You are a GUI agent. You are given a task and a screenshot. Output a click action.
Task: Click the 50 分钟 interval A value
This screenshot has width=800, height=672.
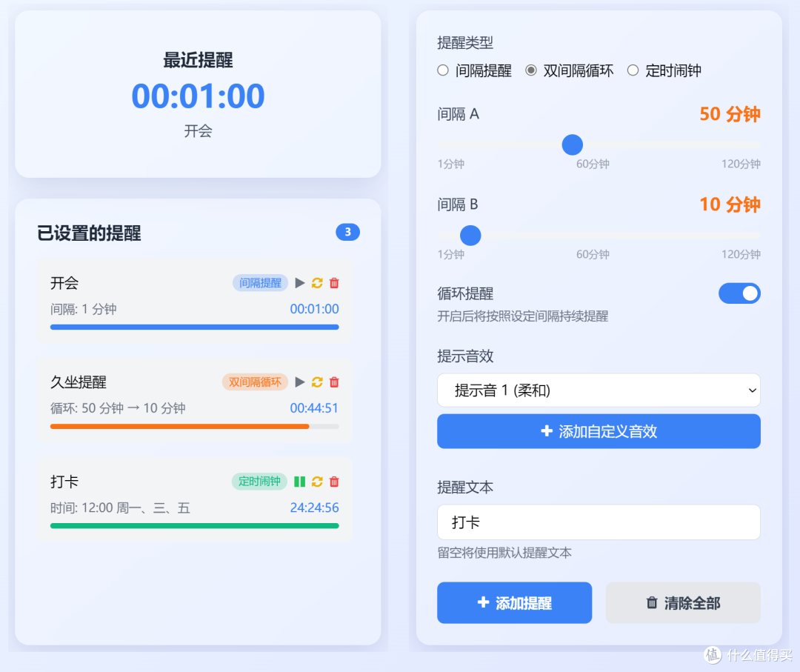coord(730,114)
